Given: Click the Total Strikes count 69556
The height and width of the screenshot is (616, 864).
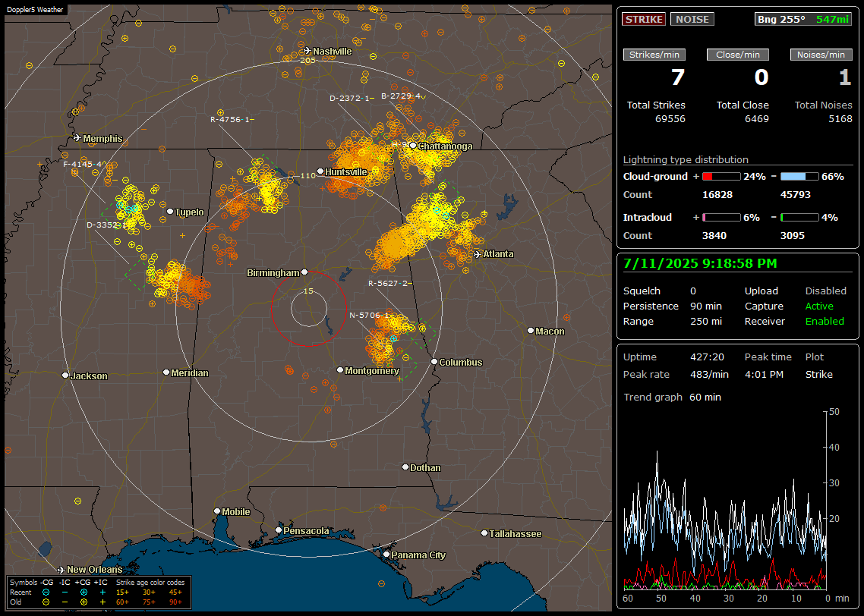Looking at the screenshot, I should coord(670,118).
